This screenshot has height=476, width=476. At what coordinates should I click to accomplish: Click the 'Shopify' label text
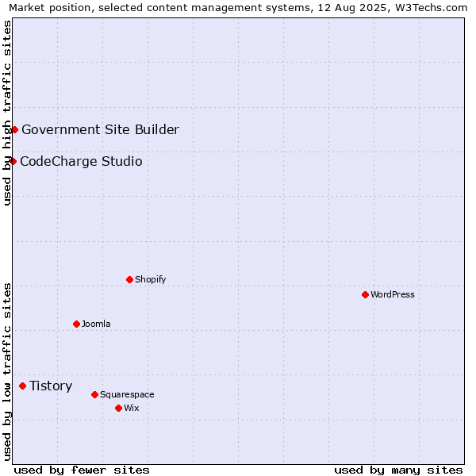click(x=150, y=279)
